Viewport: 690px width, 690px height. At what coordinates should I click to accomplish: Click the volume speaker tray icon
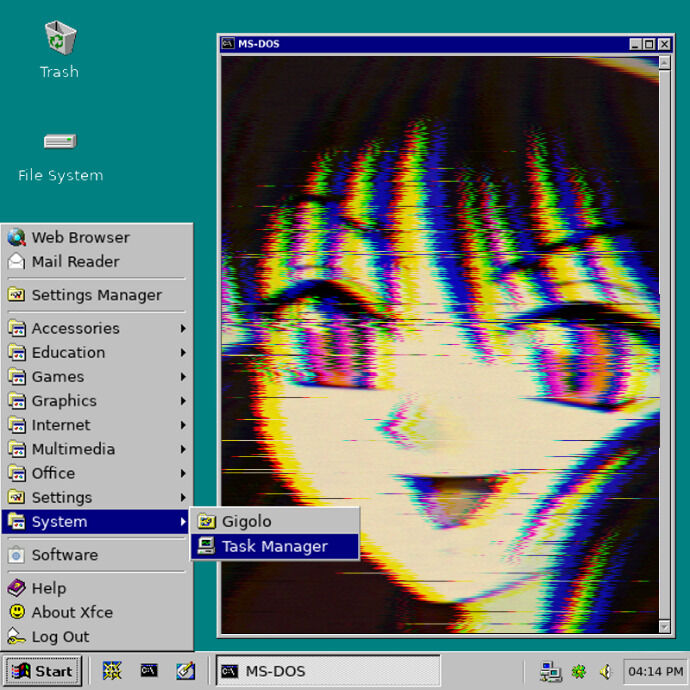pyautogui.click(x=605, y=671)
